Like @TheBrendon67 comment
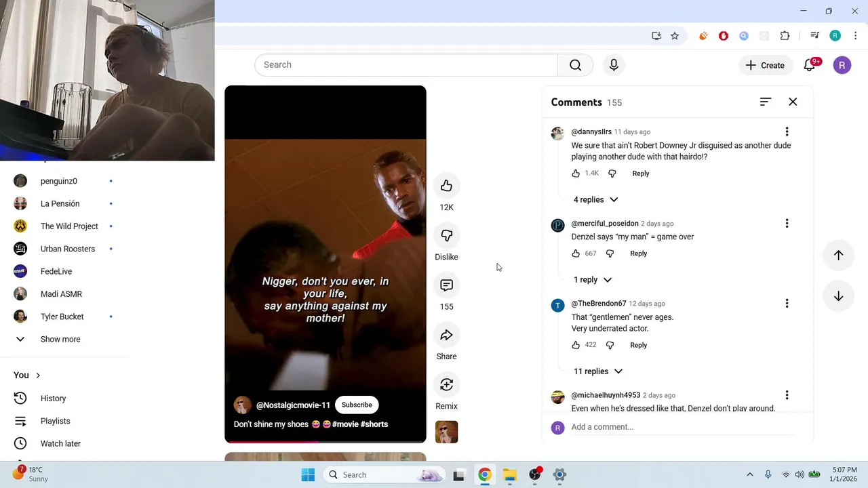Viewport: 868px width, 488px height. [576, 345]
